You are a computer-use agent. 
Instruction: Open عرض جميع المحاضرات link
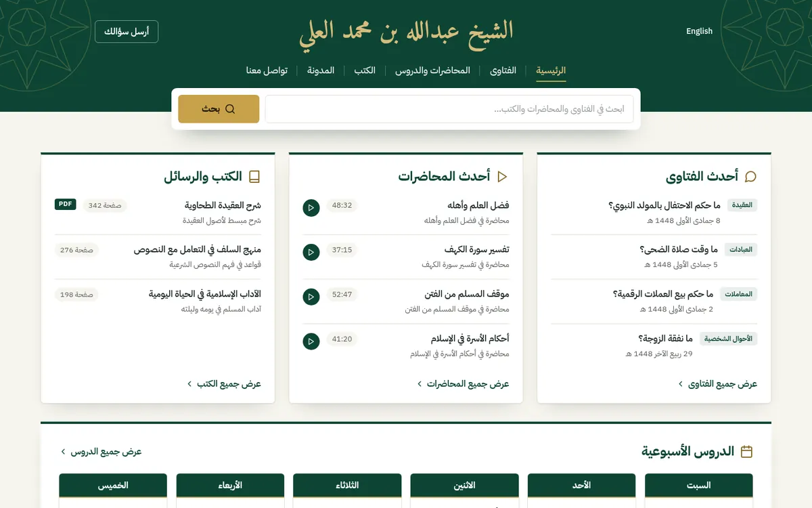463,384
